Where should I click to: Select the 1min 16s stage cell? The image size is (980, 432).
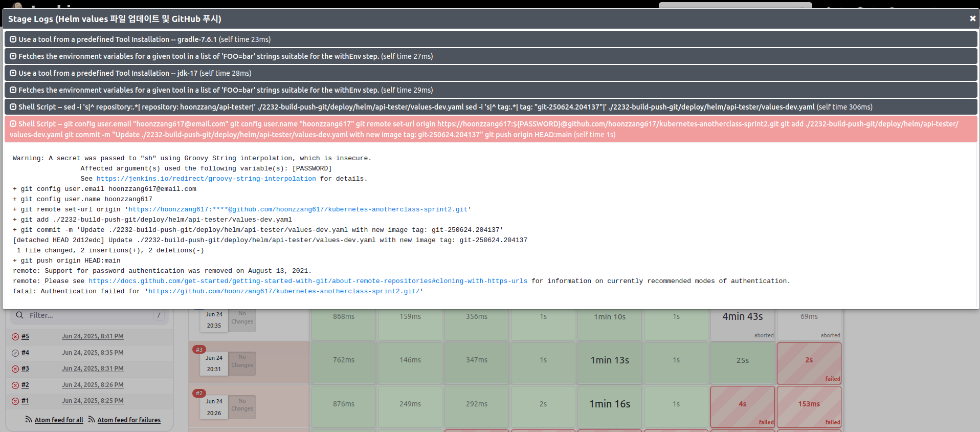610,407
